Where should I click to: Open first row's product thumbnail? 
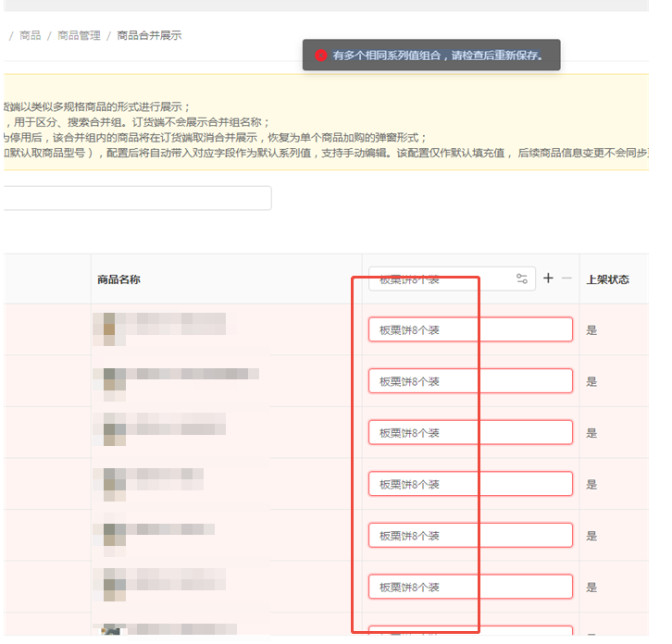[x=109, y=329]
